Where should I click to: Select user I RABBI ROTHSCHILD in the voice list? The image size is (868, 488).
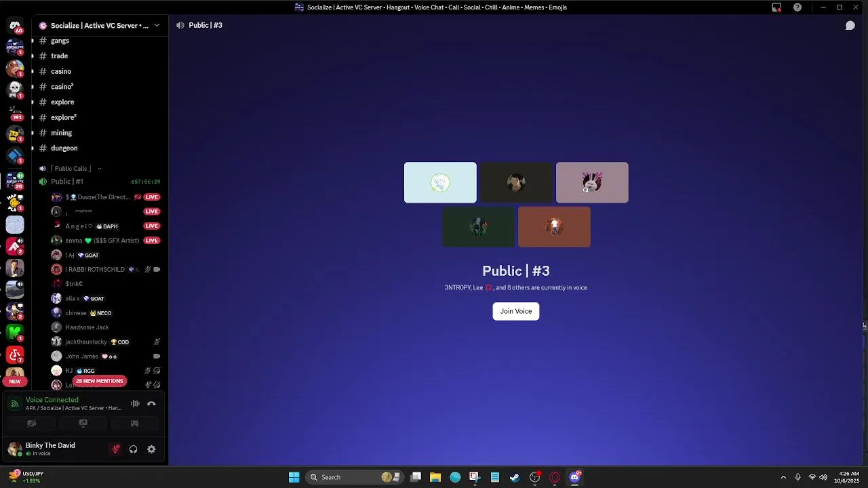click(x=106, y=269)
